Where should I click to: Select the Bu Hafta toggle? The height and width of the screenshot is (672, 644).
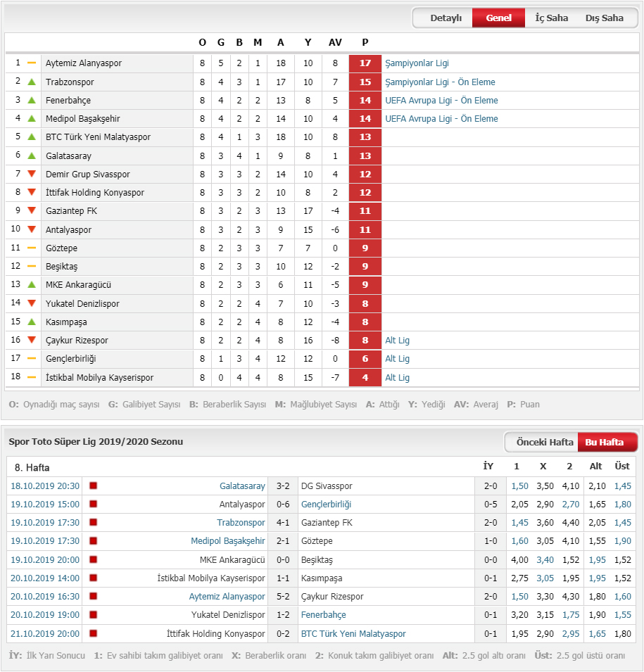point(604,443)
